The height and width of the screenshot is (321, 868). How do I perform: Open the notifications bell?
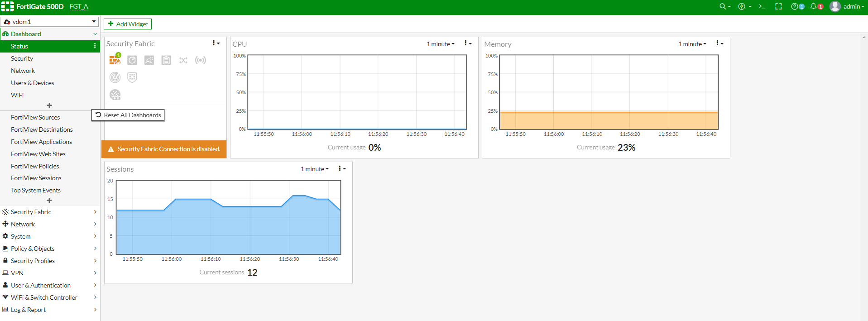pos(816,6)
